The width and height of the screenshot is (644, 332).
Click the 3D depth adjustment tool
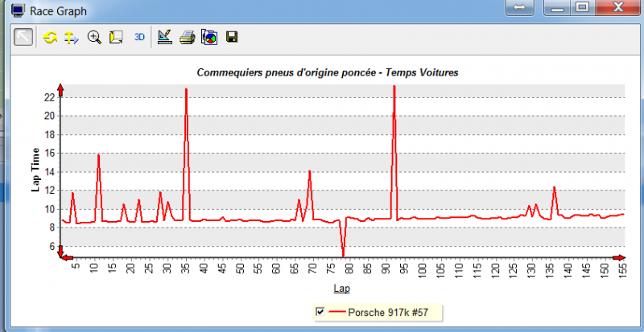tap(115, 37)
